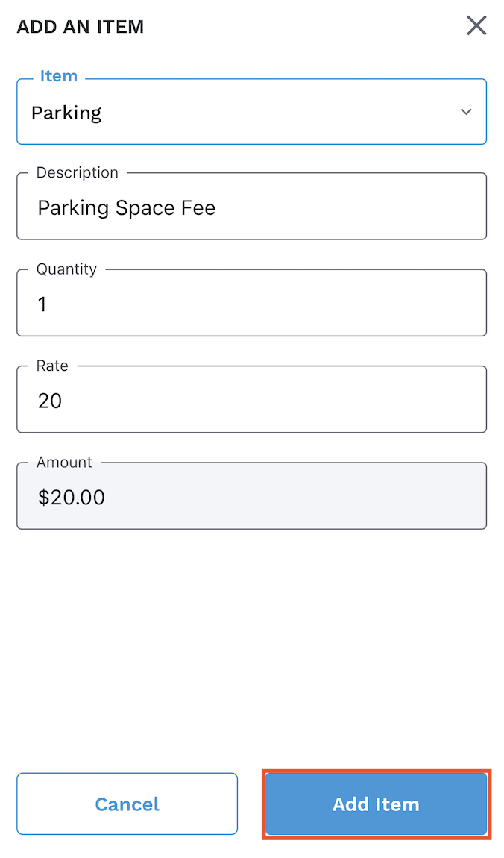The width and height of the screenshot is (504, 858).
Task: Click the selected Parking value text
Action: (x=66, y=113)
